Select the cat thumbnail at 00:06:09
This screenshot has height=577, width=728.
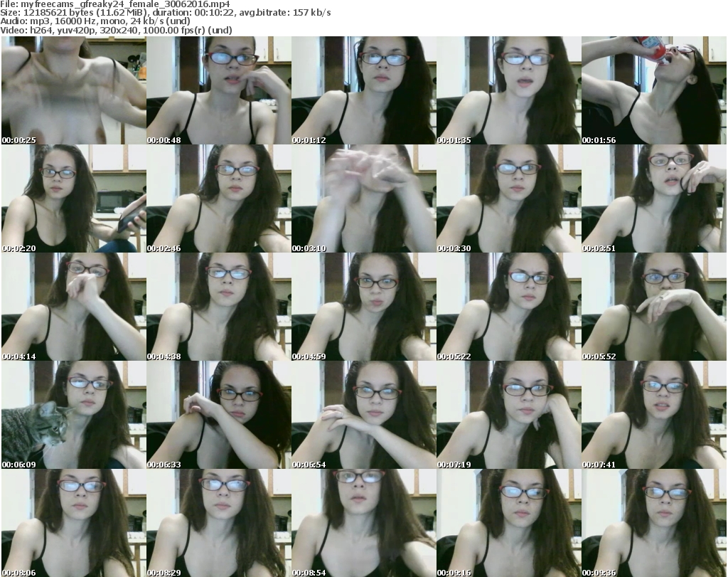(x=74, y=415)
